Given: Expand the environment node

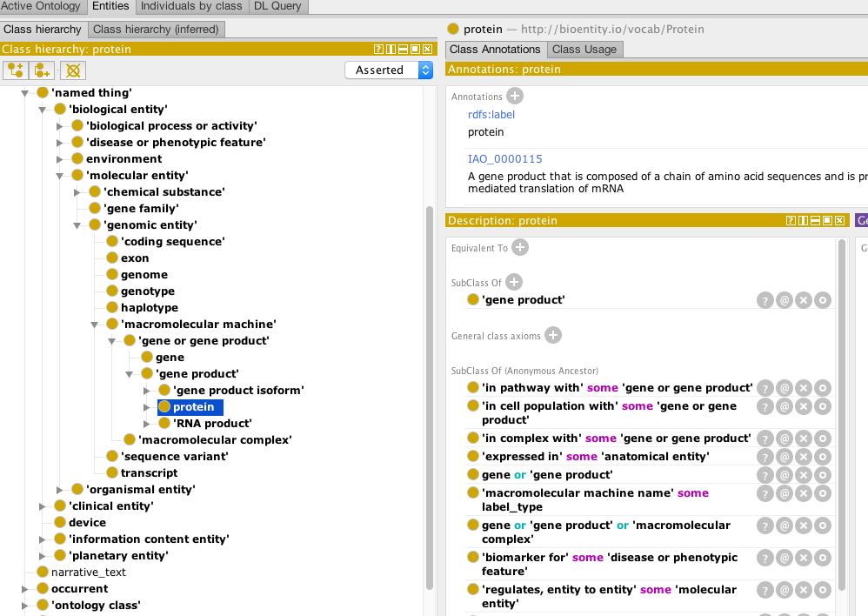Looking at the screenshot, I should 60,159.
